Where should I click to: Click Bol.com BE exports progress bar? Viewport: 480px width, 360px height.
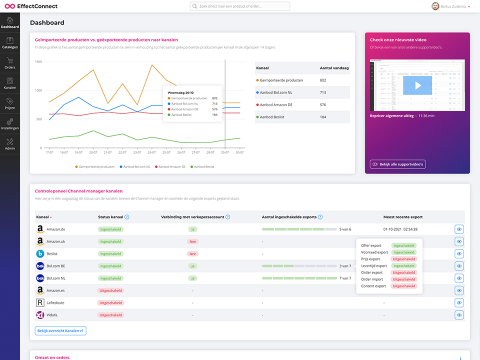(299, 266)
